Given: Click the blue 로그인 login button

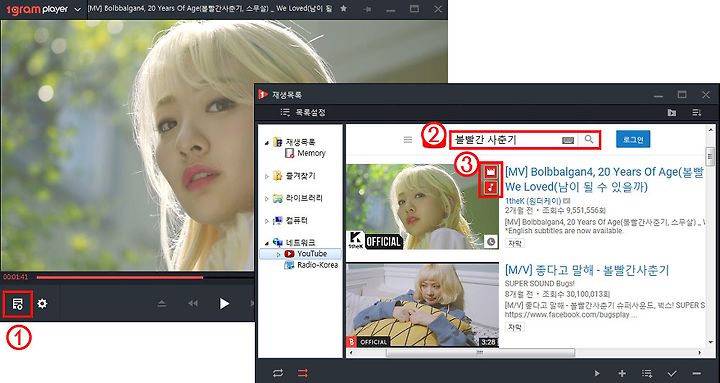Looking at the screenshot, I should 633,139.
